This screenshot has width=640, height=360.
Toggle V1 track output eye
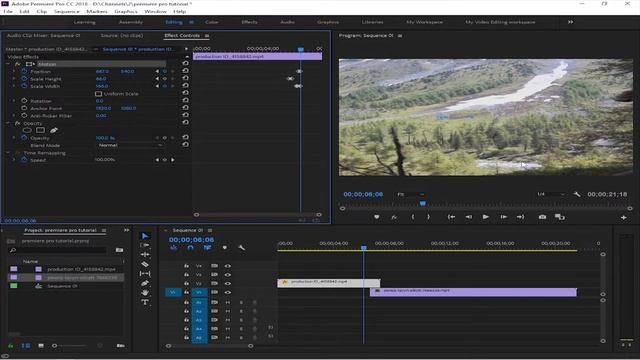click(x=228, y=293)
